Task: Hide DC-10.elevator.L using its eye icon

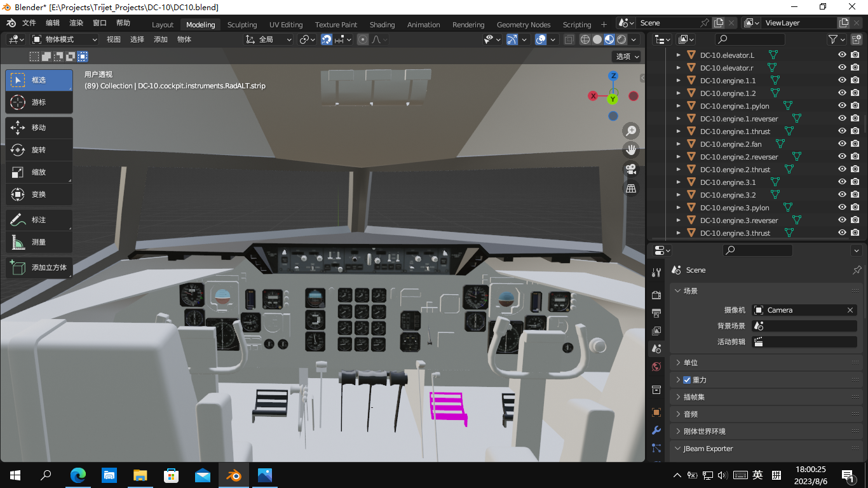Action: click(x=842, y=55)
